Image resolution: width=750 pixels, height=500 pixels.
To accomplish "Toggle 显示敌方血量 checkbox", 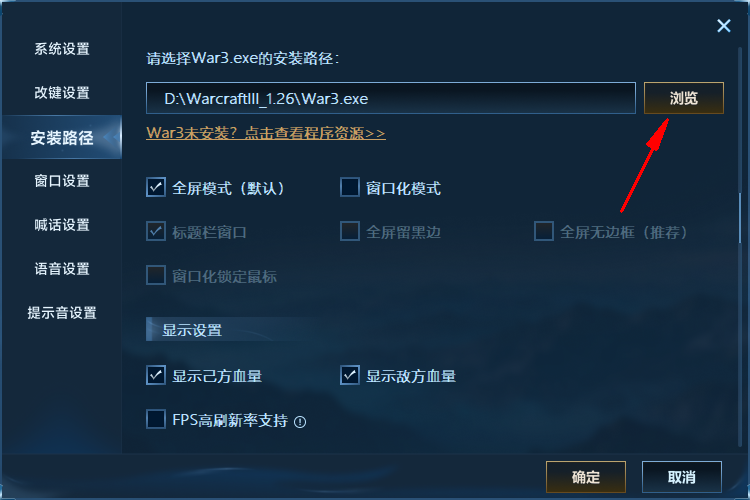I will (350, 376).
